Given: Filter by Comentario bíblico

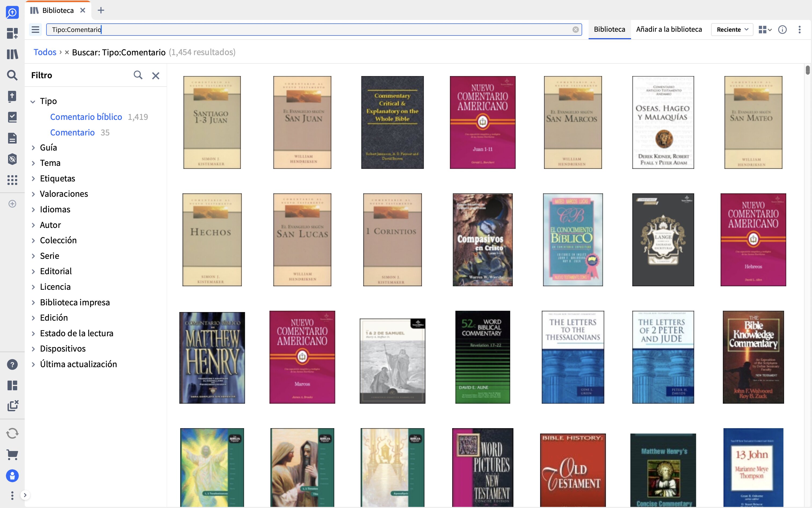Looking at the screenshot, I should click(x=86, y=117).
